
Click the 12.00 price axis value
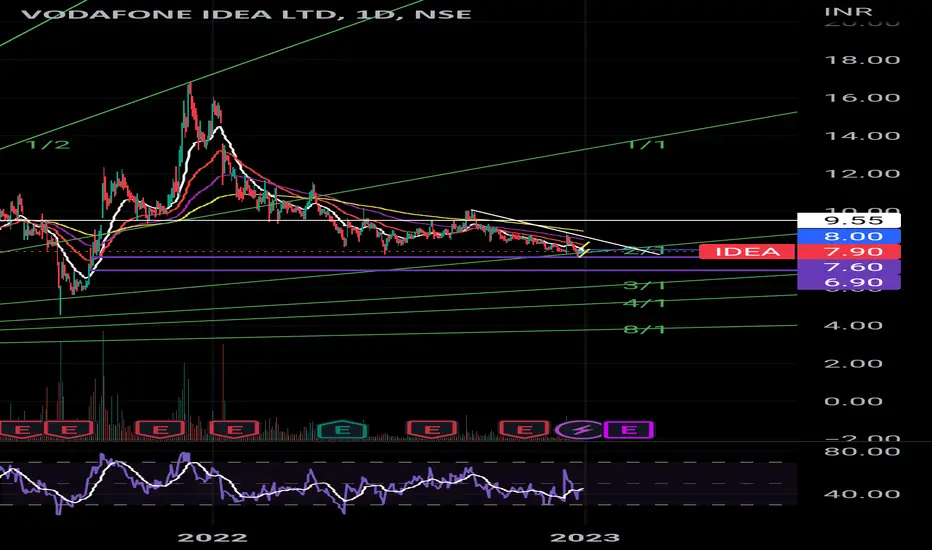(862, 174)
